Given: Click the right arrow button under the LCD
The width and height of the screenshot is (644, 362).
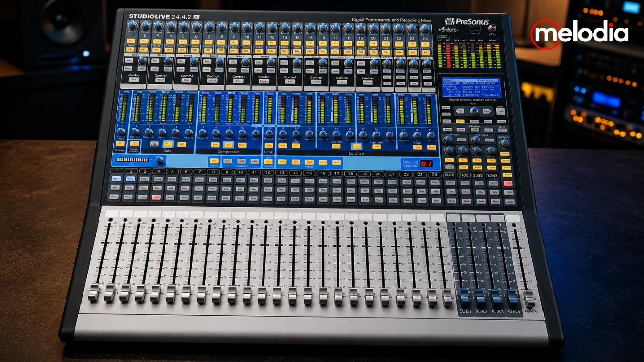Looking at the screenshot, I should pos(487,112).
